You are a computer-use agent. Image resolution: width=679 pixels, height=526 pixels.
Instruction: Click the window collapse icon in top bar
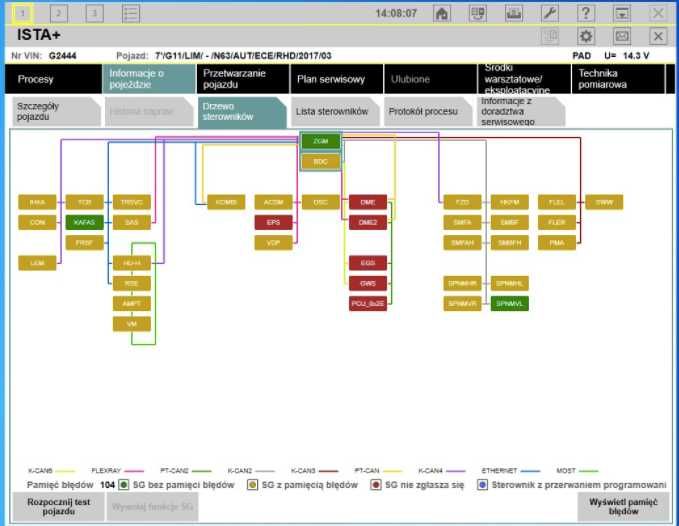click(x=622, y=13)
